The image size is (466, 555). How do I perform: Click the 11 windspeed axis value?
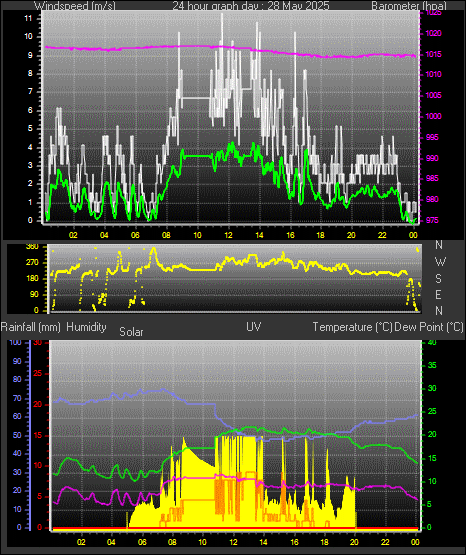tap(28, 18)
